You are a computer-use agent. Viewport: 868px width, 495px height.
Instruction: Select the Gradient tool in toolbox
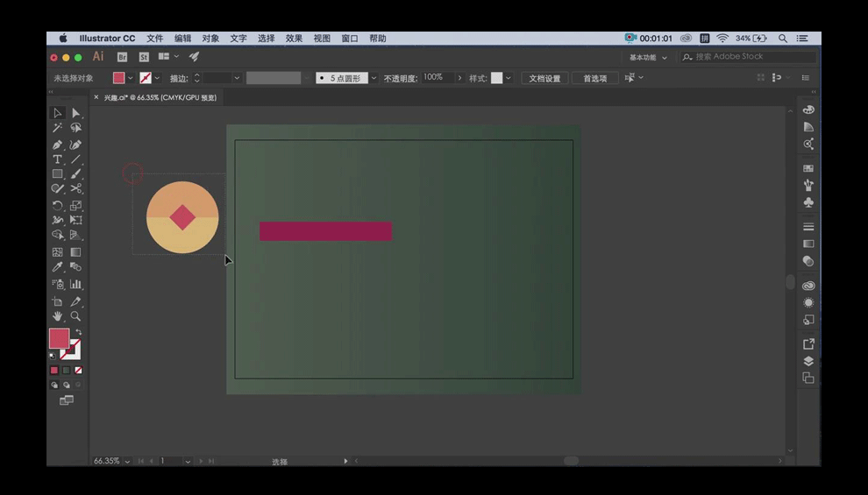(x=75, y=252)
